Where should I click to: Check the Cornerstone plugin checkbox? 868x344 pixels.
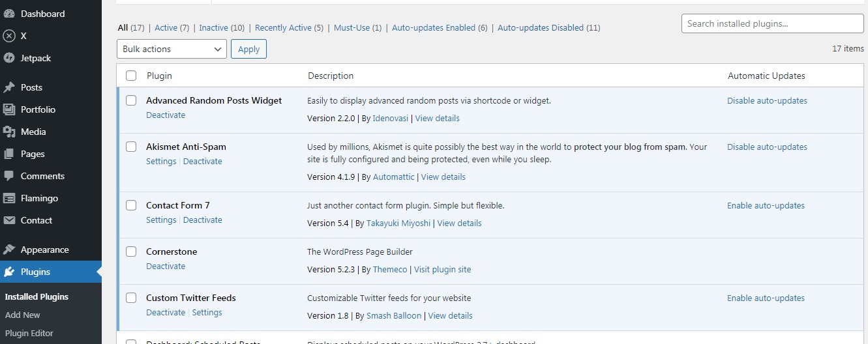pyautogui.click(x=131, y=251)
